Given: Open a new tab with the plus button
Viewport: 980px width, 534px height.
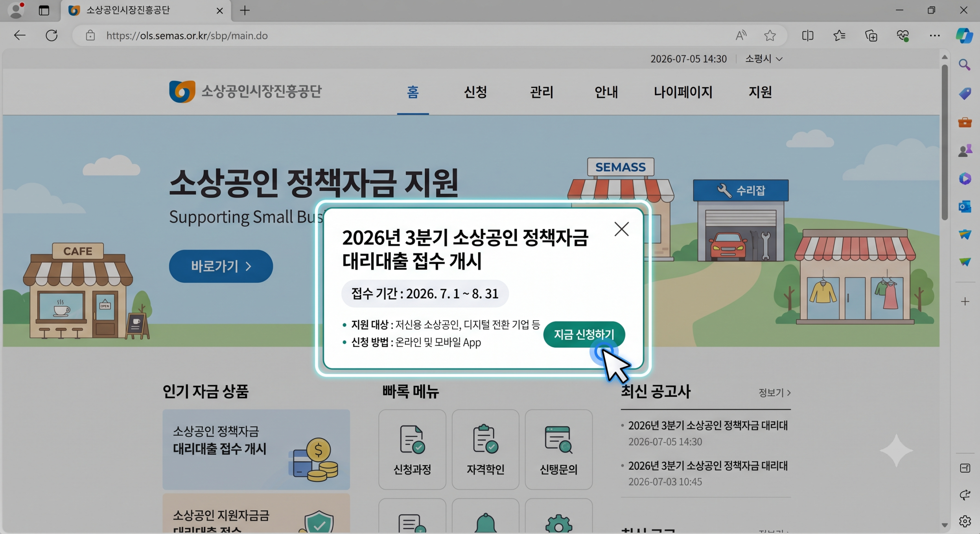Looking at the screenshot, I should 245,10.
